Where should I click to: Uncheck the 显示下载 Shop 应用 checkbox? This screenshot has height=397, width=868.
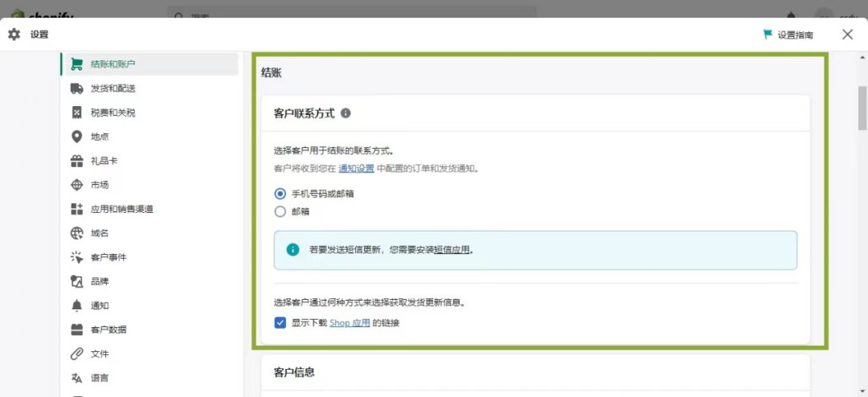[280, 323]
